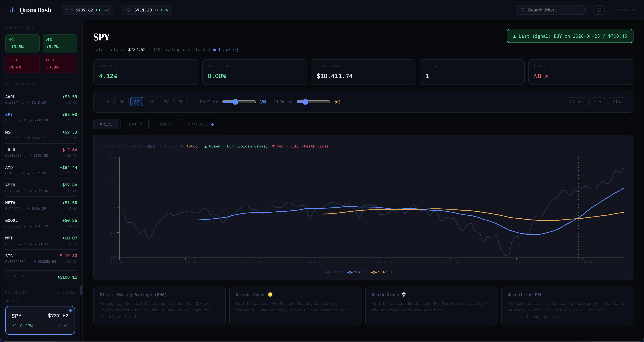This screenshot has width=644, height=342.
Task: Select the 6M time range
Action: pos(137,102)
